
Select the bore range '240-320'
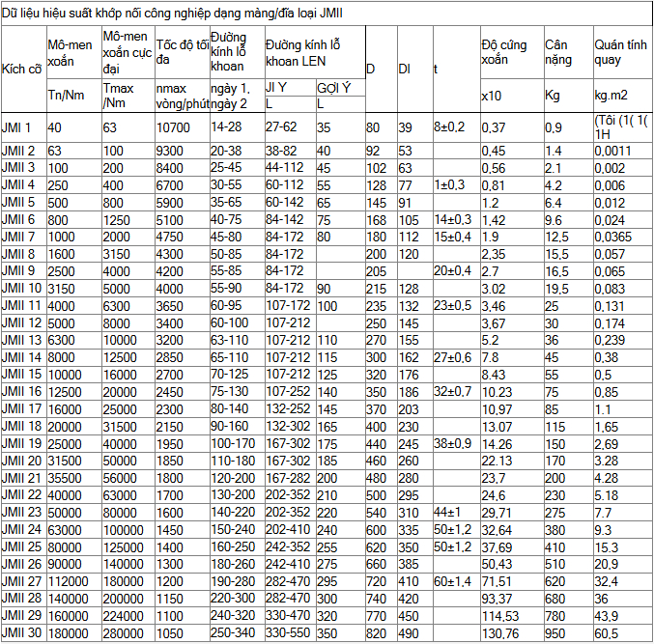(x=233, y=615)
